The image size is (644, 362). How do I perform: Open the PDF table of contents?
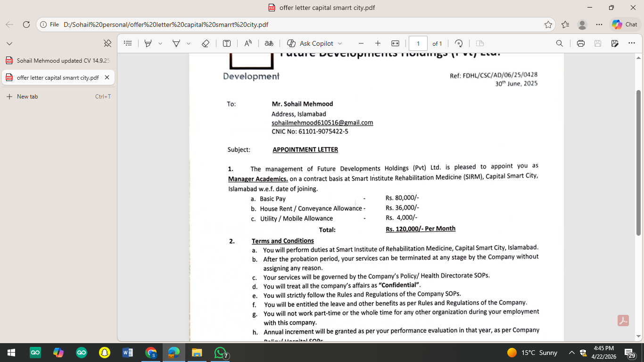tap(128, 43)
